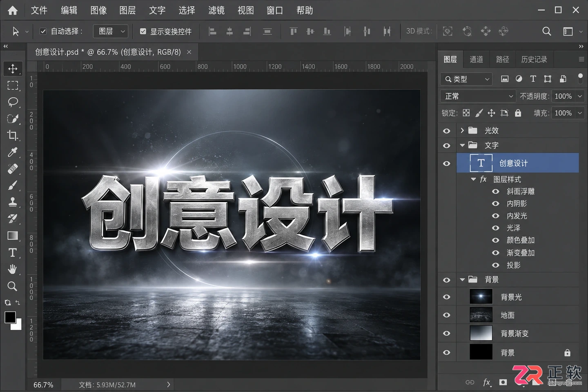
Task: Select the Move tool
Action: pyautogui.click(x=13, y=69)
